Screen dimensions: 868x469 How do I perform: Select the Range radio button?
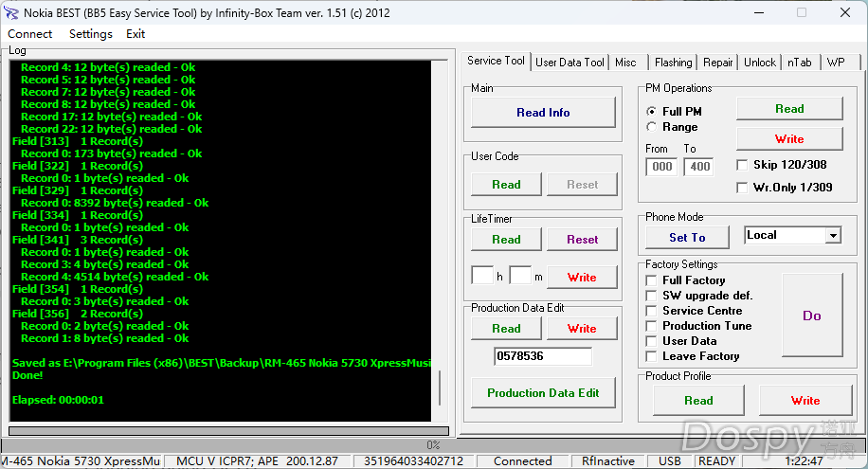[x=651, y=127]
